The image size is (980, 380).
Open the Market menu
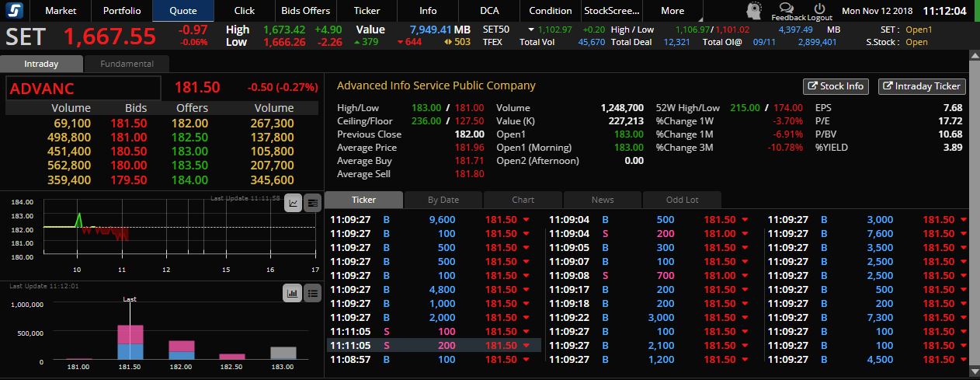[x=61, y=10]
